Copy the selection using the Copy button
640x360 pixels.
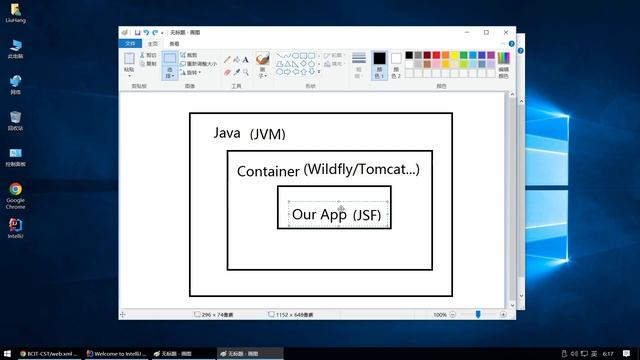(x=148, y=64)
